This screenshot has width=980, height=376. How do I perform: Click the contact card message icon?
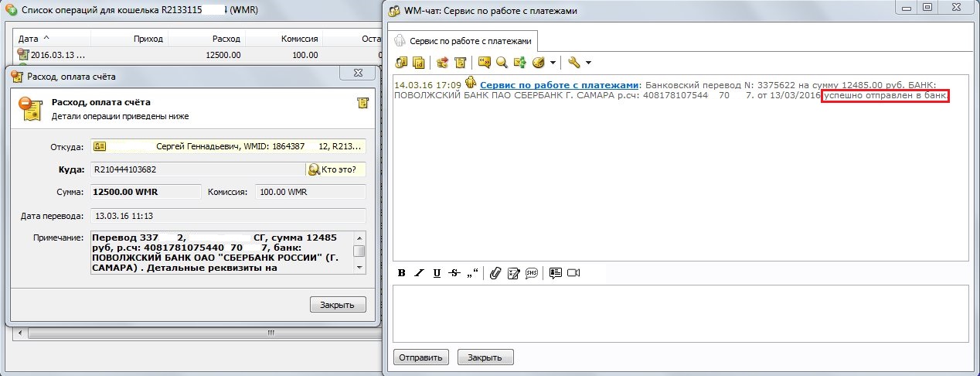555,272
